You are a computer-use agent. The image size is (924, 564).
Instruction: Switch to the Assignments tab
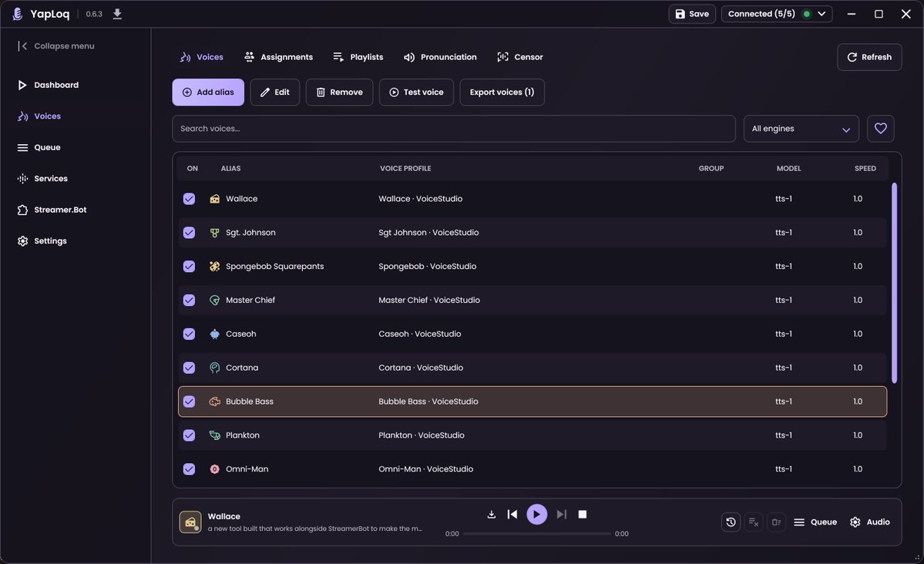[x=278, y=57]
